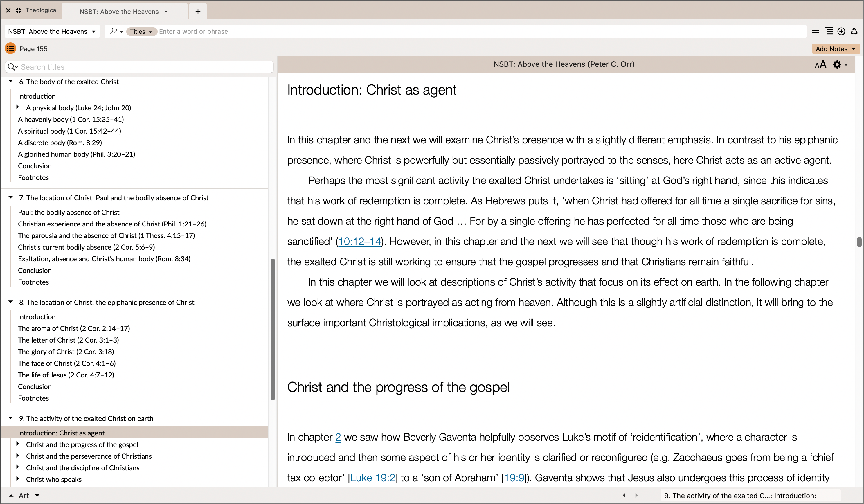864x504 pixels.
Task: Click the circled plus icon in toolbar
Action: pyautogui.click(x=841, y=32)
